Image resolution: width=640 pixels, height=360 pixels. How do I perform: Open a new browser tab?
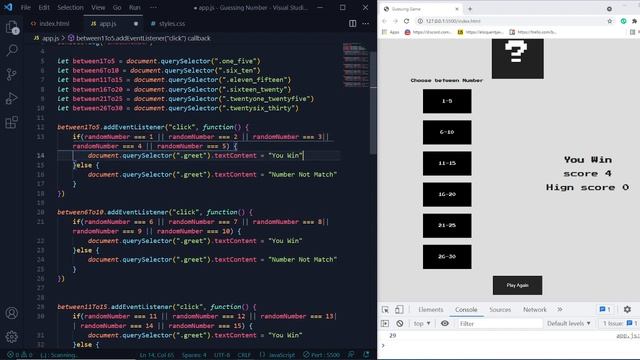pos(470,9)
